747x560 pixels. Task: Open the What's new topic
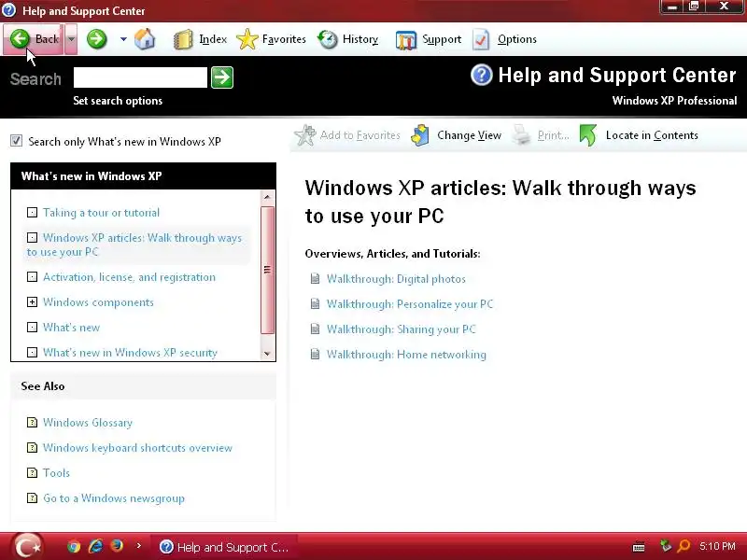tap(72, 328)
